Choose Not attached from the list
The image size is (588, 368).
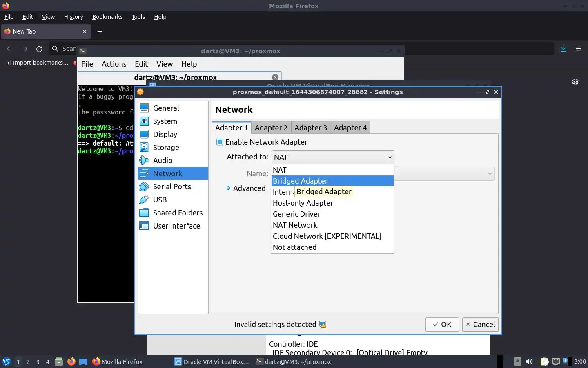click(x=332, y=247)
